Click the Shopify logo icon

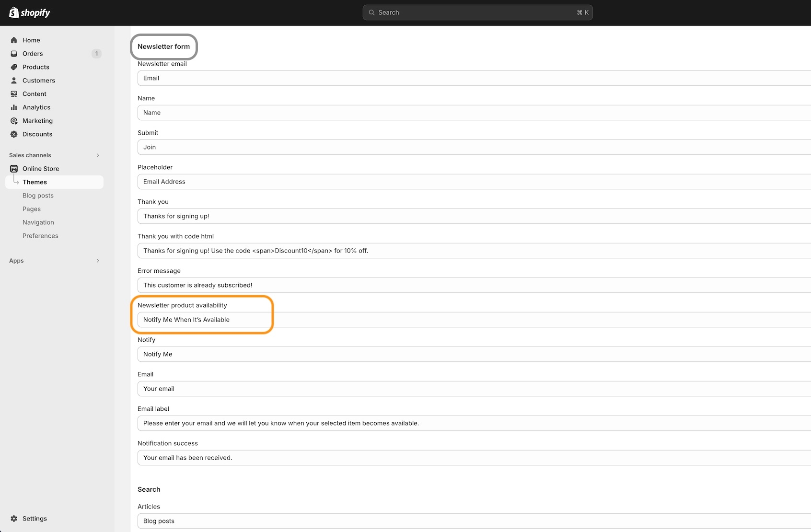(x=14, y=12)
